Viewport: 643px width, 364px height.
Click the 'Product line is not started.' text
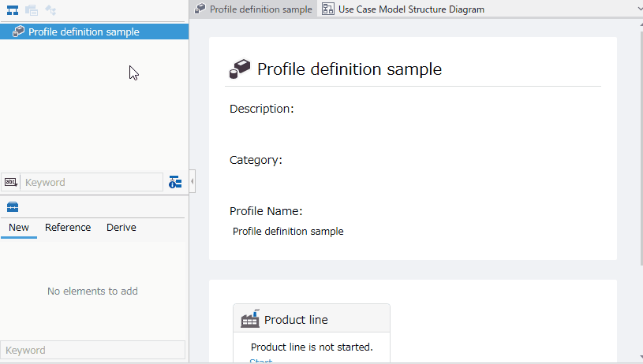coord(312,347)
